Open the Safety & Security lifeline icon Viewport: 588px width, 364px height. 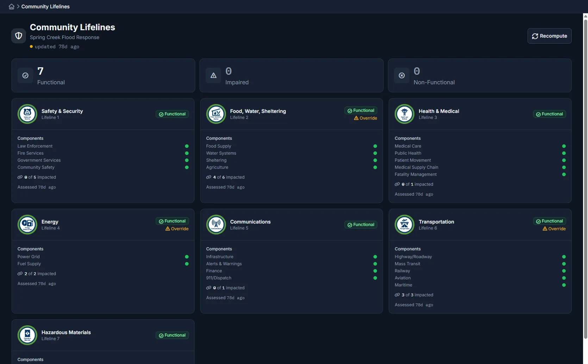tap(27, 114)
